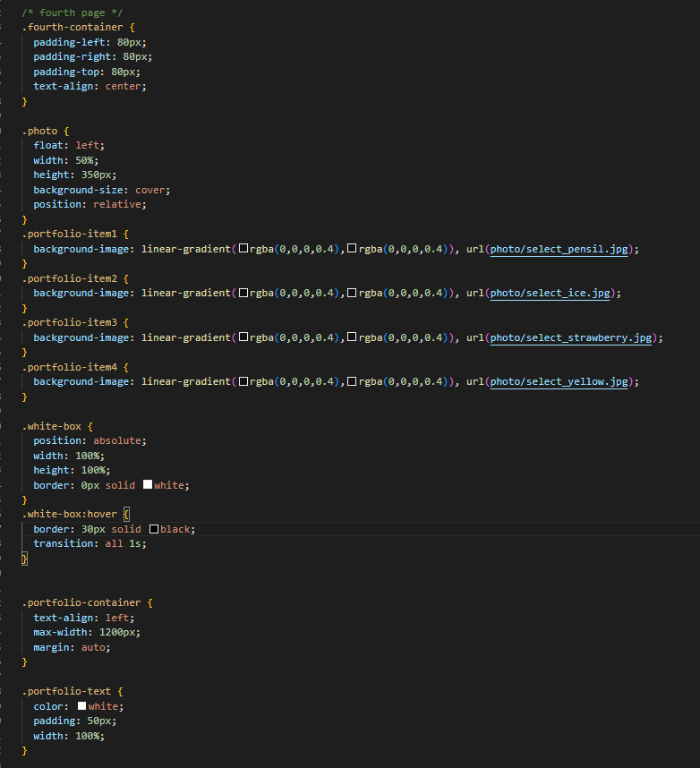Click second rgba swatch in .portfolio-item1
The height and width of the screenshot is (768, 700).
tap(352, 249)
